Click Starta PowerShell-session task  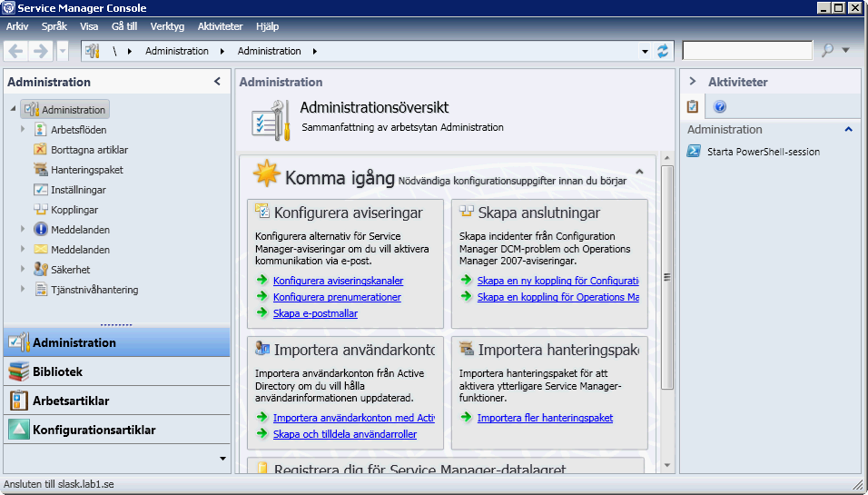(x=764, y=152)
